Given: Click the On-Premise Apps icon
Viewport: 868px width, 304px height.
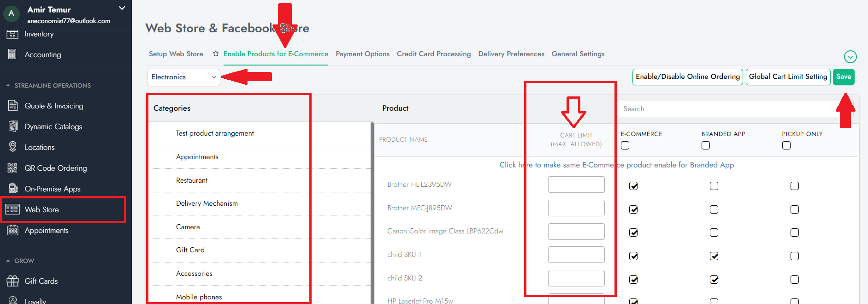Looking at the screenshot, I should 12,189.
